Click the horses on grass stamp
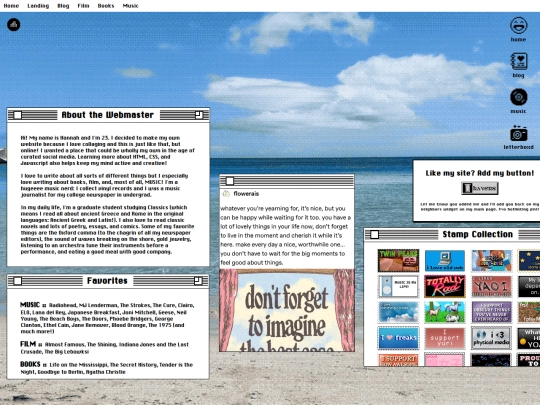Viewport: 540px width, 405px height. coord(445,312)
